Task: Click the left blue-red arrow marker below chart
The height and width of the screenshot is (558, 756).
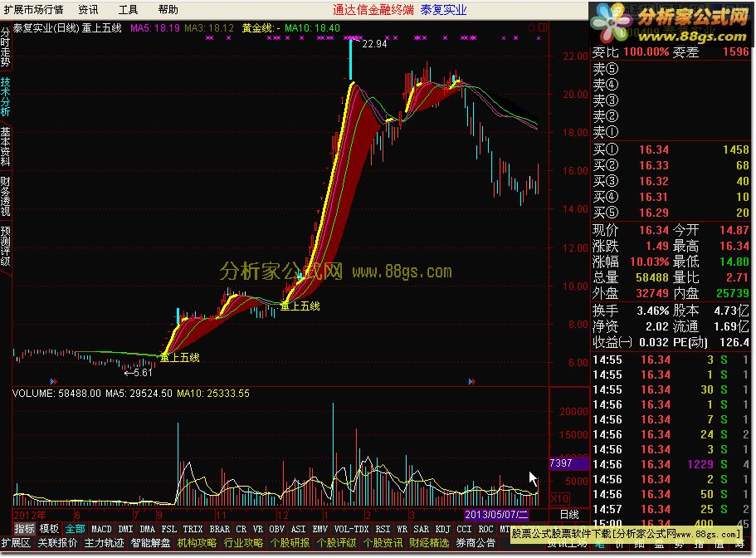Action: (x=53, y=381)
